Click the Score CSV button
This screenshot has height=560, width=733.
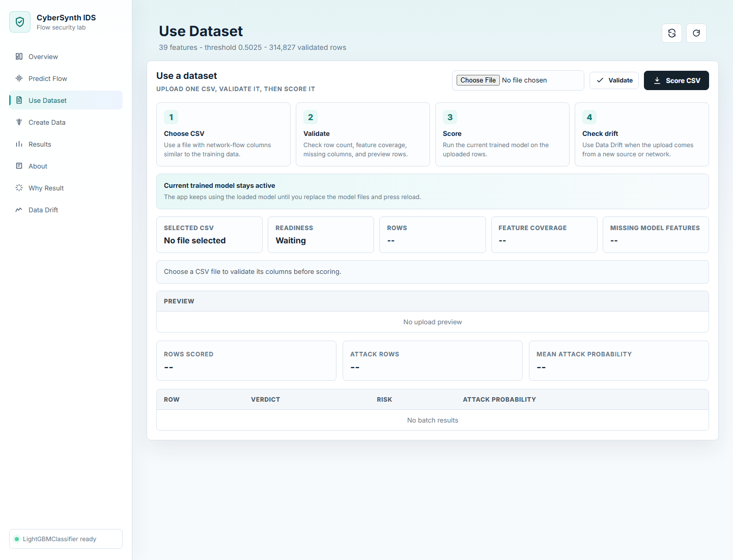(x=676, y=80)
